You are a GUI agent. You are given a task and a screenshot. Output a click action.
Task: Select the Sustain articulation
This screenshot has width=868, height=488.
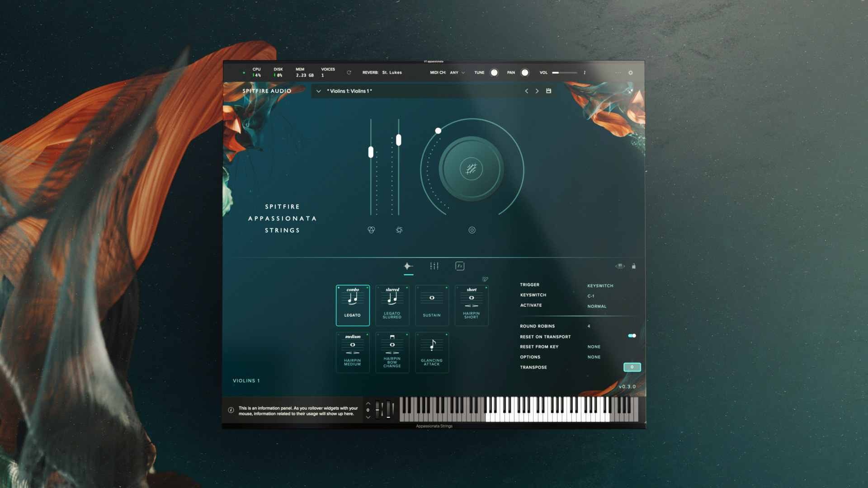(432, 305)
